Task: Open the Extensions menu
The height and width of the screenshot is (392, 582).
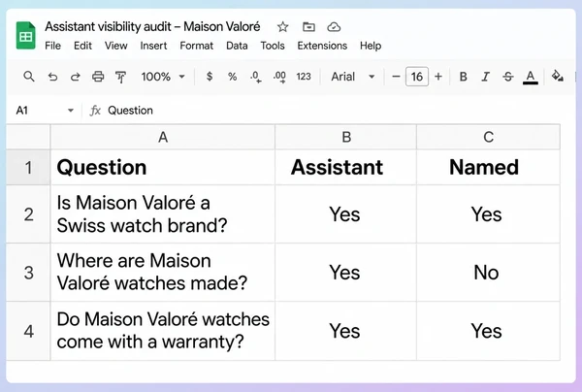Action: [x=322, y=46]
